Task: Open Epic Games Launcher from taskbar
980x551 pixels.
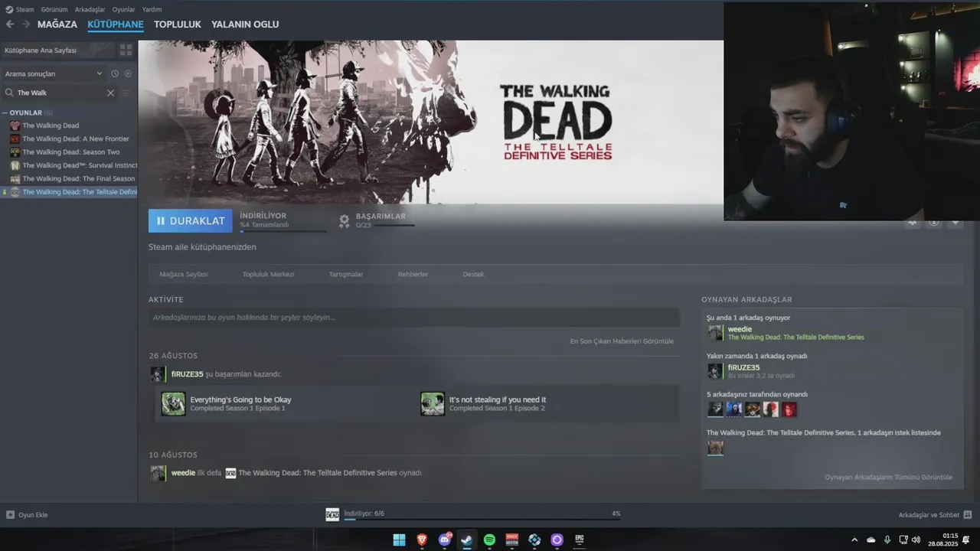Action: click(580, 540)
